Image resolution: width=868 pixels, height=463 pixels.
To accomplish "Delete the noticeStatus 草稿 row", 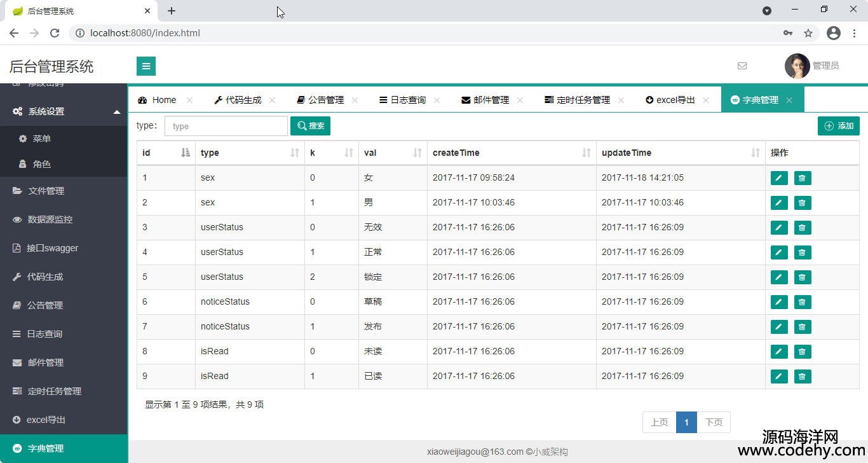I will tap(803, 302).
